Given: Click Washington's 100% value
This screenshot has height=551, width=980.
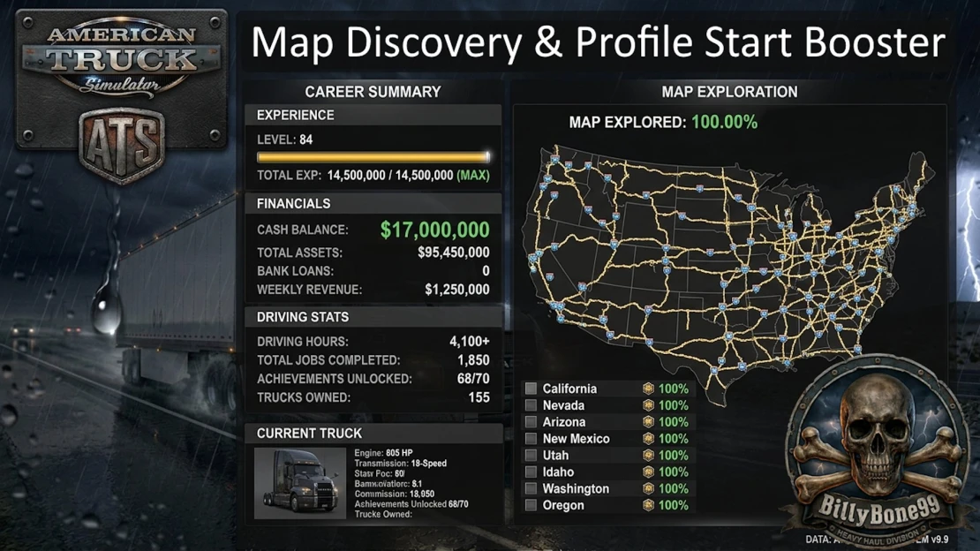Looking at the screenshot, I should click(673, 488).
